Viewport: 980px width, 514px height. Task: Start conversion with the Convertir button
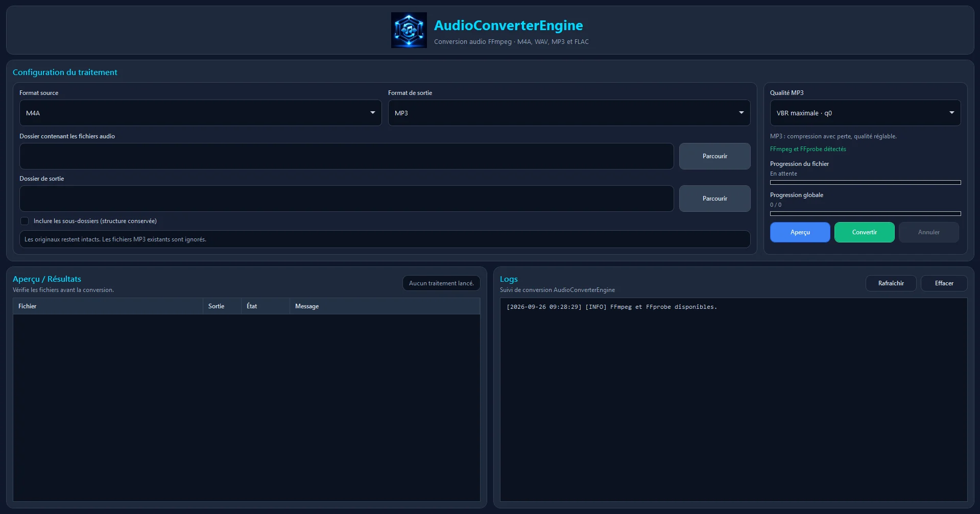click(x=864, y=232)
